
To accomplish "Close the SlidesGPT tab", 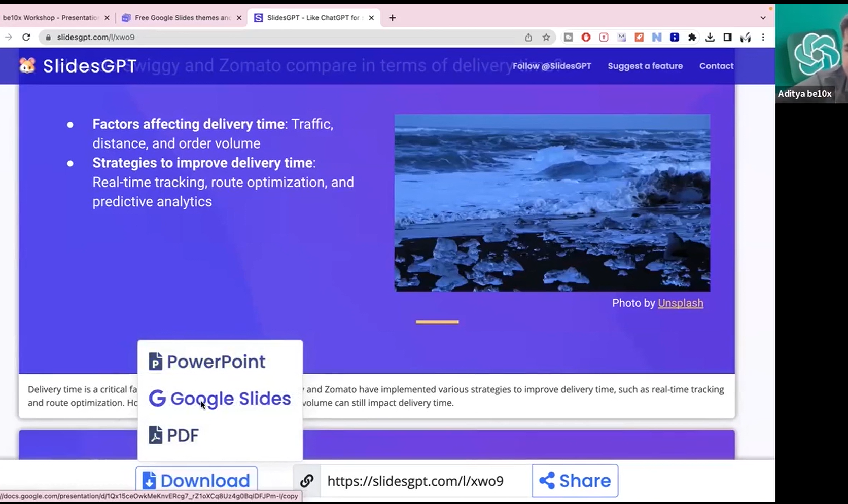I will 371,18.
